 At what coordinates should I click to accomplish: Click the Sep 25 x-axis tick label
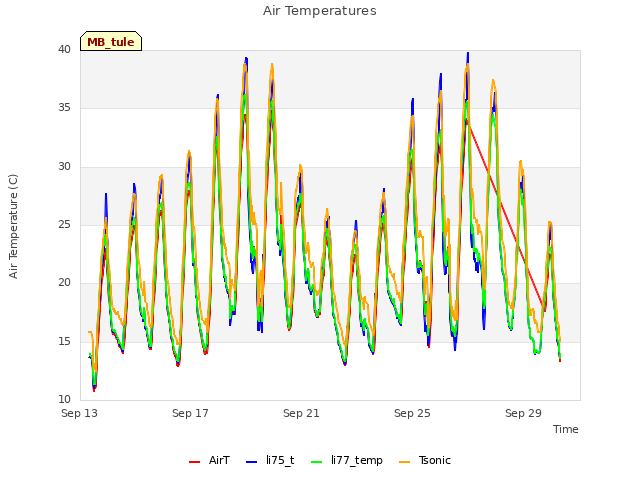click(x=412, y=413)
